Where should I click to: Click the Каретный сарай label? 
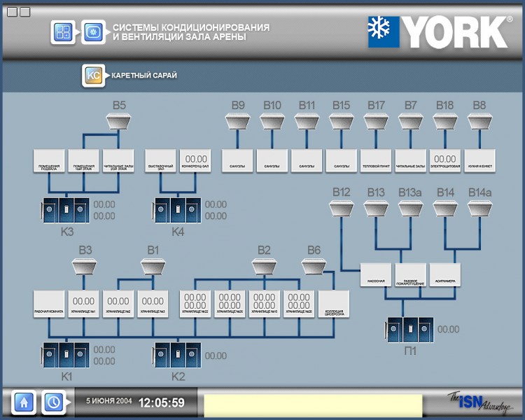pos(144,76)
